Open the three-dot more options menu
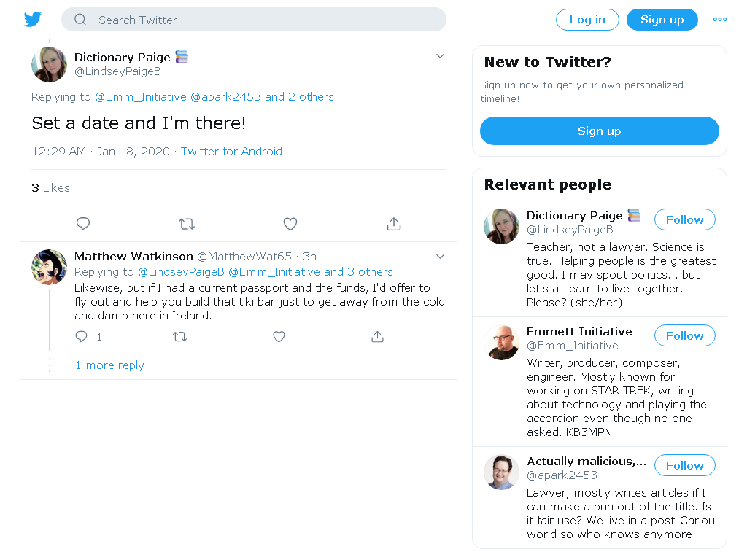 click(719, 20)
